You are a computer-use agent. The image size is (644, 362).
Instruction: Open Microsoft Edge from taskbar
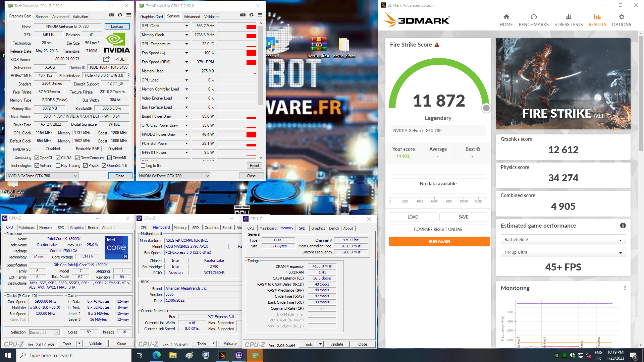pos(157,355)
